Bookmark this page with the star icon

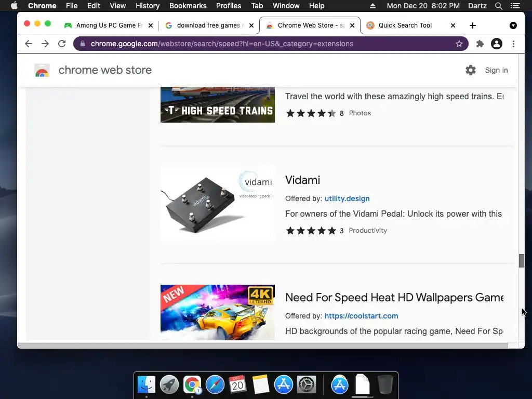coord(459,44)
